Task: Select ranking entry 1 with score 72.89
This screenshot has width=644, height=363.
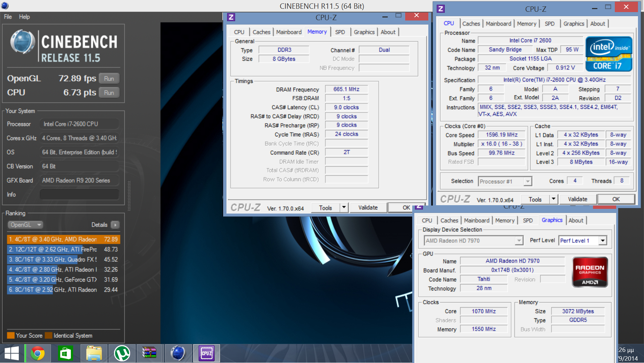Action: 63,239
